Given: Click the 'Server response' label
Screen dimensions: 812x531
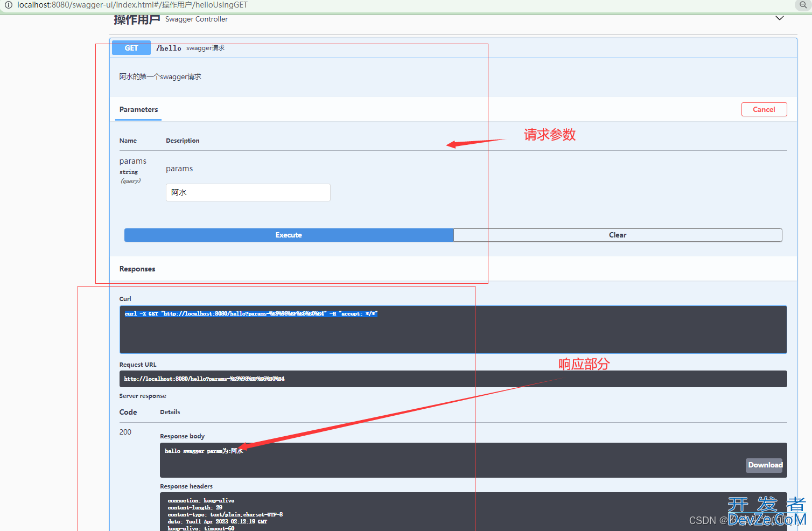Looking at the screenshot, I should pyautogui.click(x=143, y=396).
